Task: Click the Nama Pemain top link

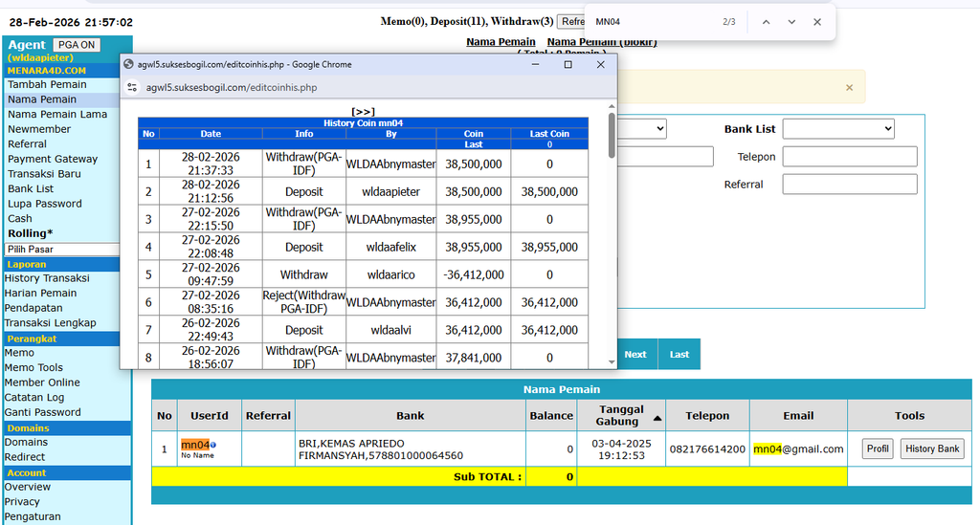Action: 501,42
